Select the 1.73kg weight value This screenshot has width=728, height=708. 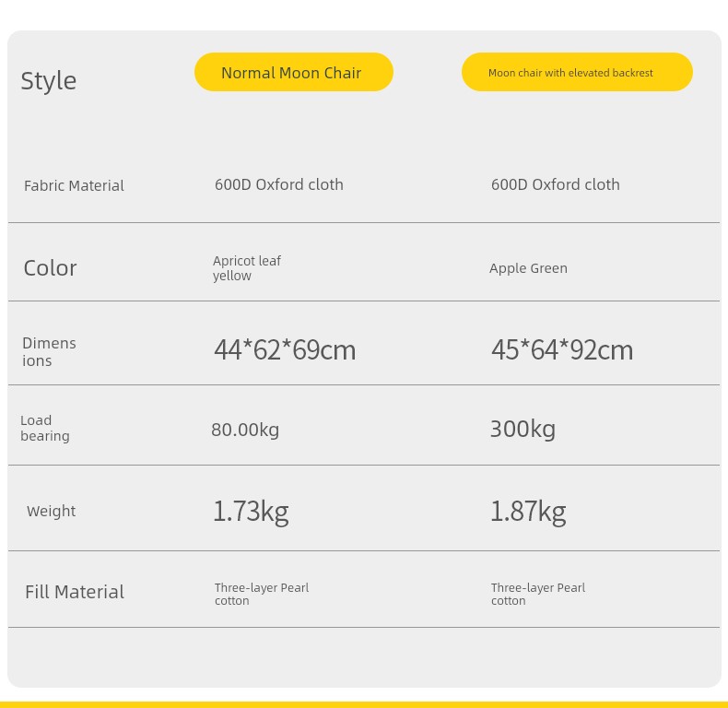click(x=251, y=511)
